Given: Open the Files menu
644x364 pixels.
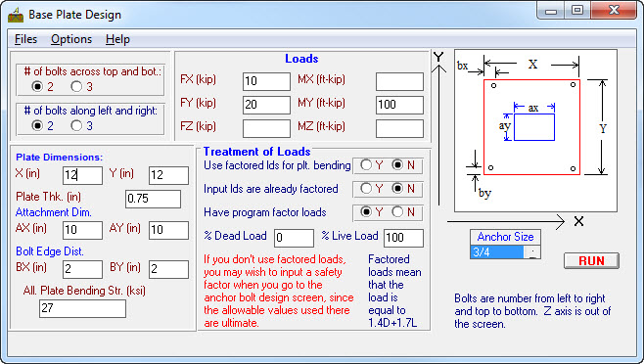Looking at the screenshot, I should coord(25,39).
